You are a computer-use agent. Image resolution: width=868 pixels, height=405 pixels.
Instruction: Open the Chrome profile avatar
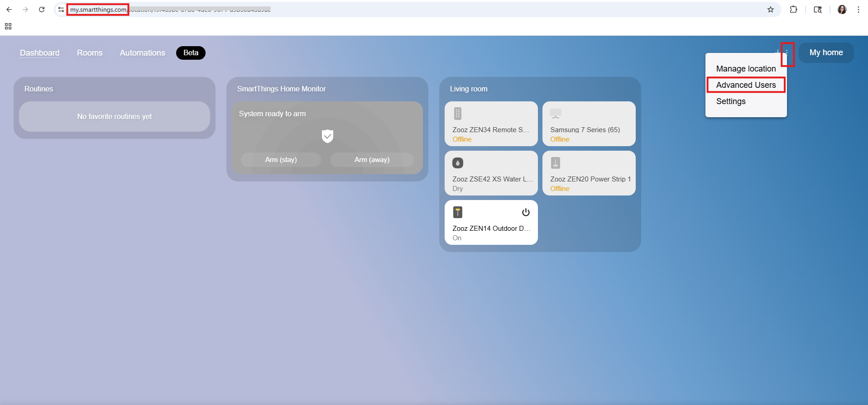tap(842, 10)
